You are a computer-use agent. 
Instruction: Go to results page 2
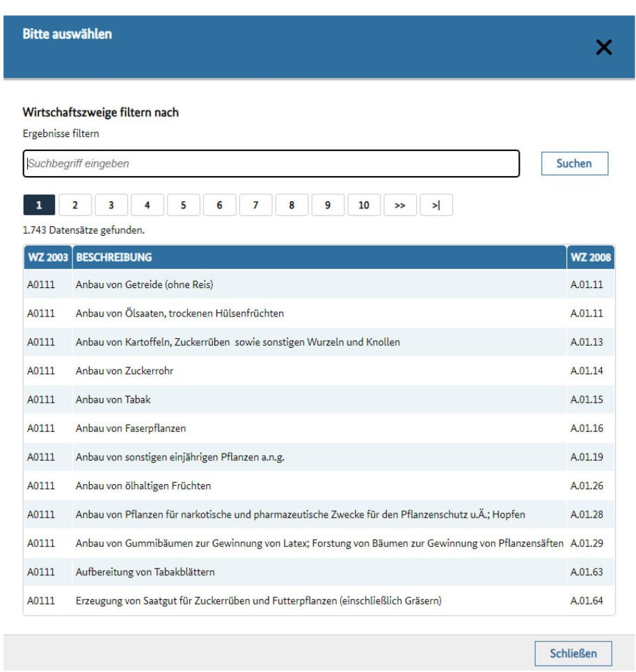(75, 205)
